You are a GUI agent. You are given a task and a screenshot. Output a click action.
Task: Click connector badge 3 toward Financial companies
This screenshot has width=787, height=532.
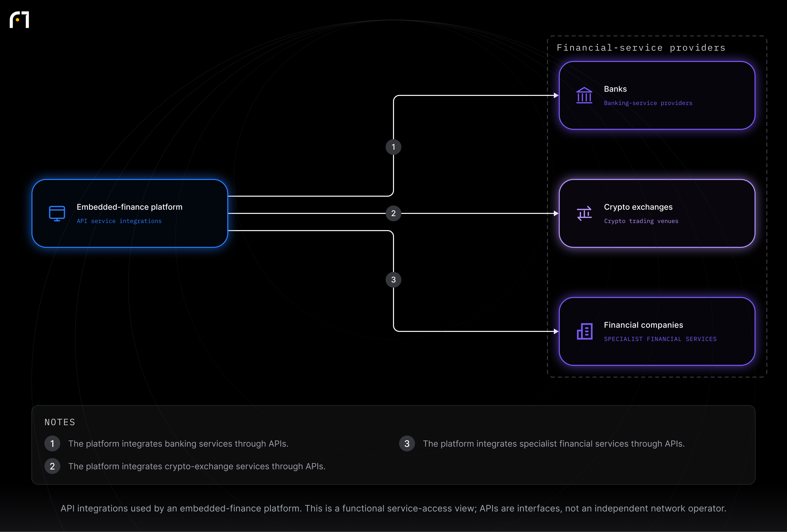(x=393, y=280)
